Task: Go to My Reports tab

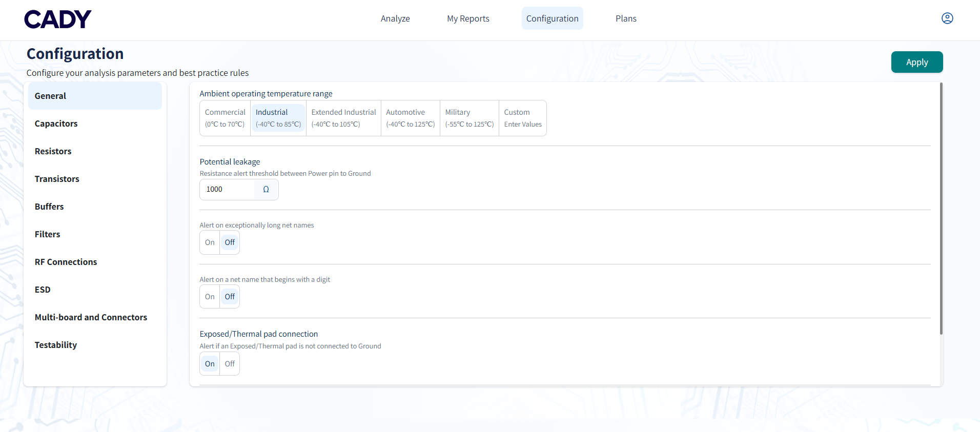Action: pyautogui.click(x=468, y=18)
